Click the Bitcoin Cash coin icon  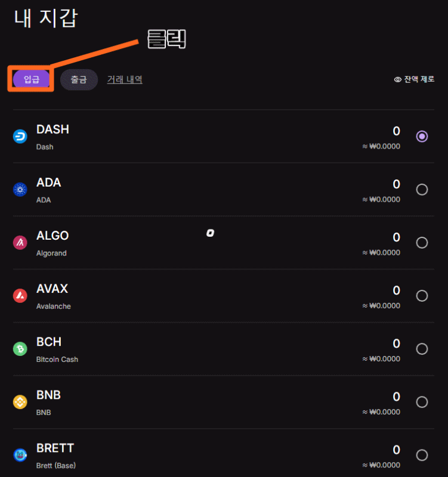click(20, 349)
